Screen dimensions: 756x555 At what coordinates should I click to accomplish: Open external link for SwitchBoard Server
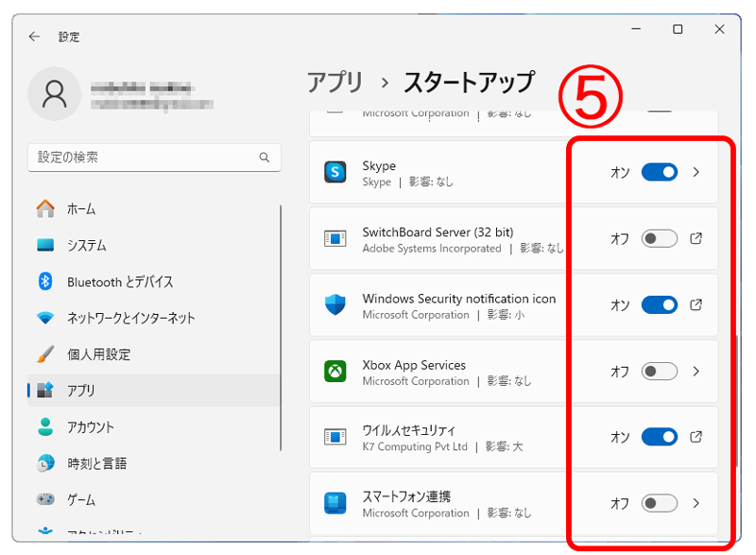pos(696,239)
